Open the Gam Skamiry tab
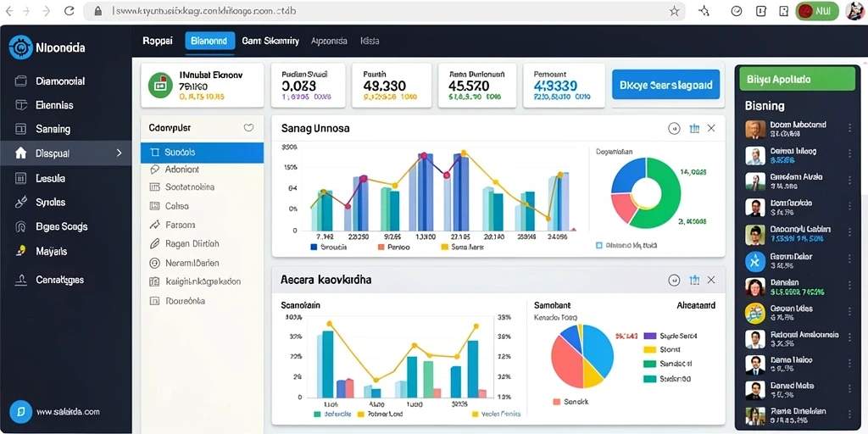Image resolution: width=868 pixels, height=434 pixels. (270, 41)
